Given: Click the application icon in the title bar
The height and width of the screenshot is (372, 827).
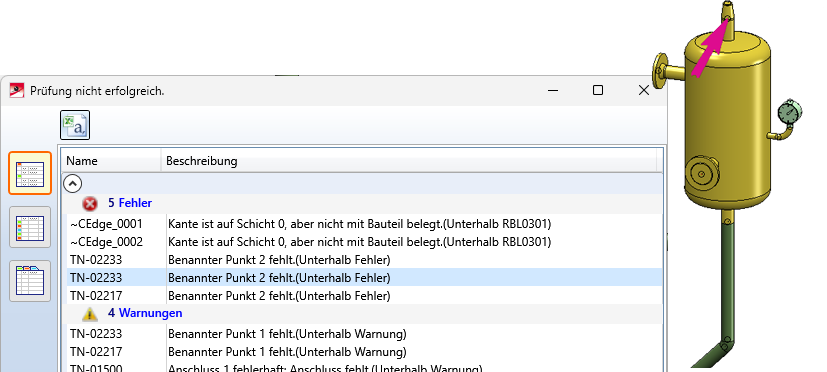Looking at the screenshot, I should click(17, 91).
